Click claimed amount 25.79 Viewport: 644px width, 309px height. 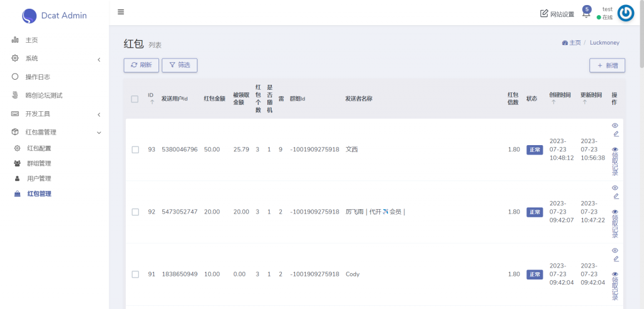click(x=241, y=149)
